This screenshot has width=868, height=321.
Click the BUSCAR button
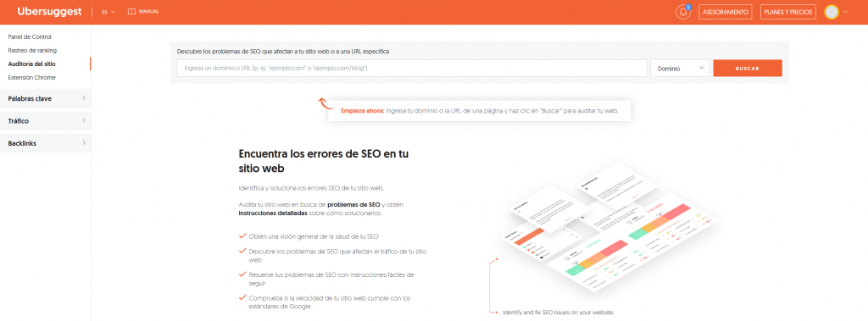click(748, 68)
